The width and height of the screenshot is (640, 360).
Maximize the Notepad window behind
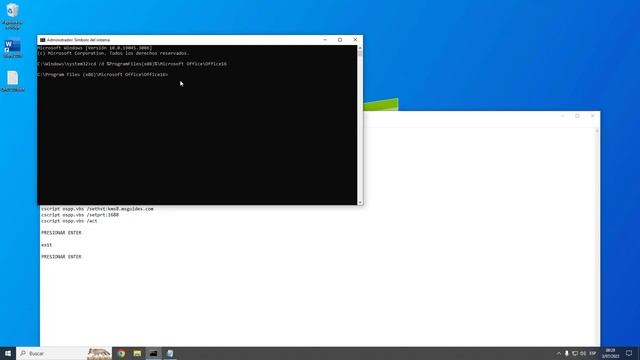pyautogui.click(x=577, y=116)
